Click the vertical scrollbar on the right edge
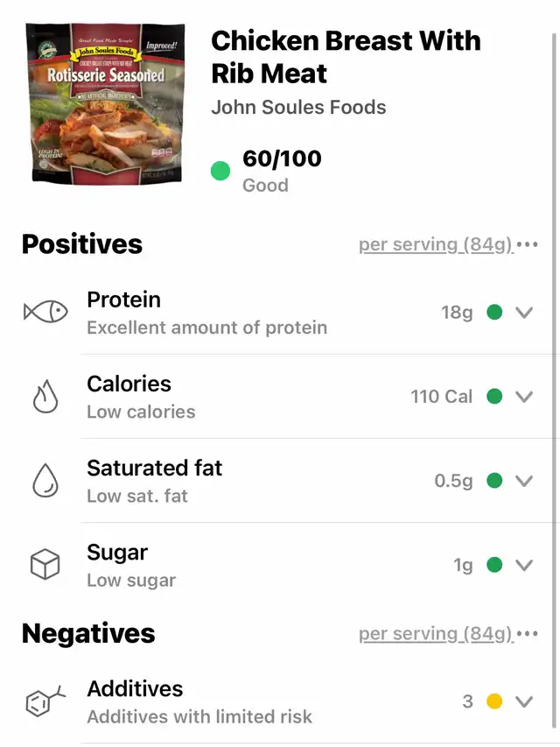Viewport: 560px width, 747px height. pos(554,381)
